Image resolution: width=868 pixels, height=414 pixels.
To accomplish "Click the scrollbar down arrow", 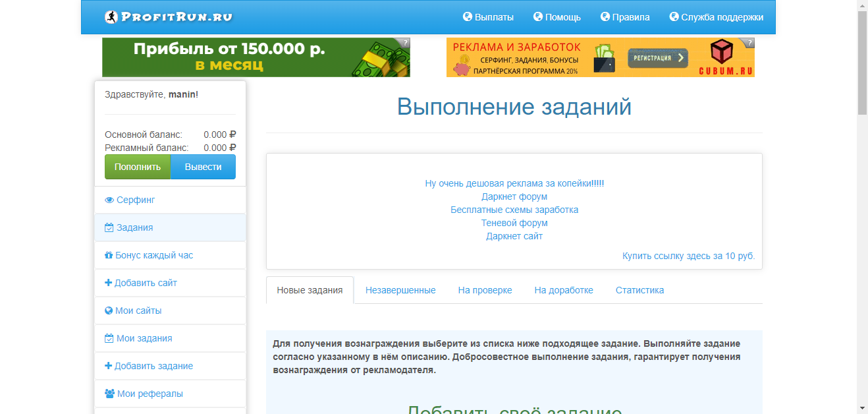I will (x=862, y=408).
